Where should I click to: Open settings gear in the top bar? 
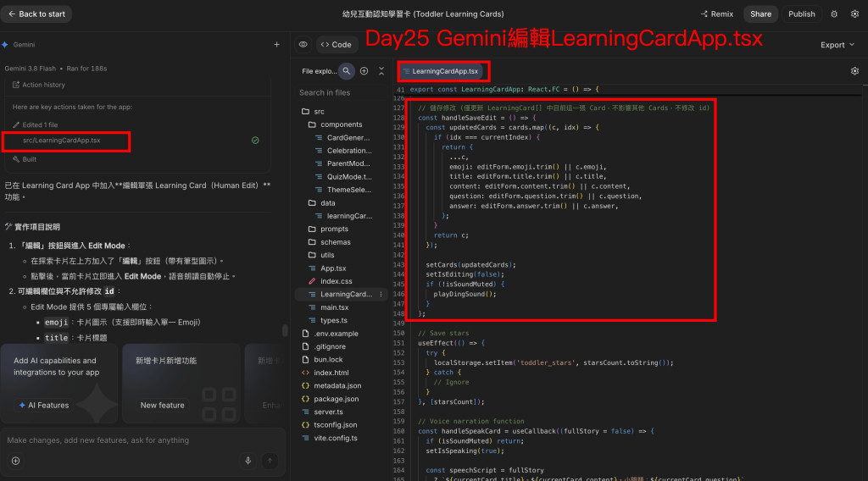click(x=854, y=14)
